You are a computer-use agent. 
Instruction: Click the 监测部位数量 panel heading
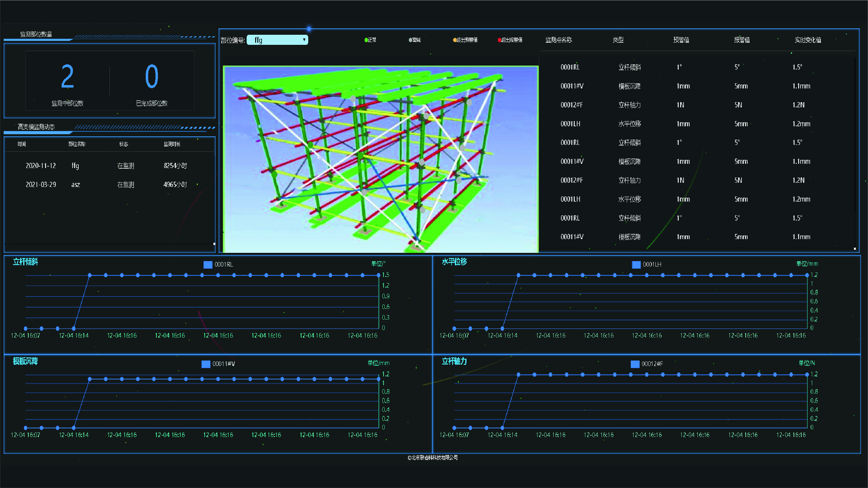pos(36,34)
